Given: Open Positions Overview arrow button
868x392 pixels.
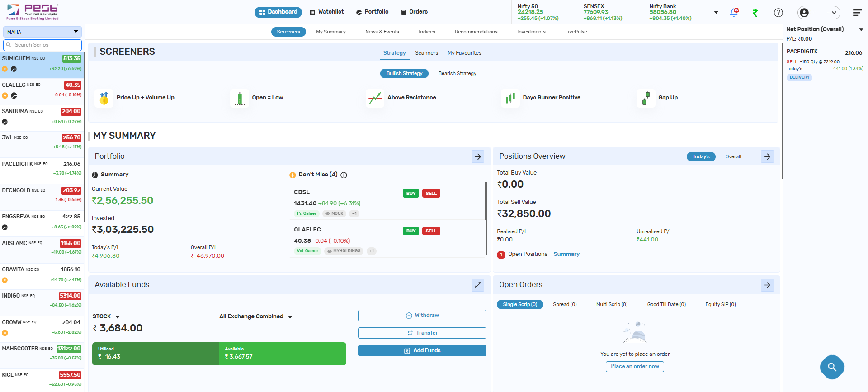Looking at the screenshot, I should click(x=767, y=156).
